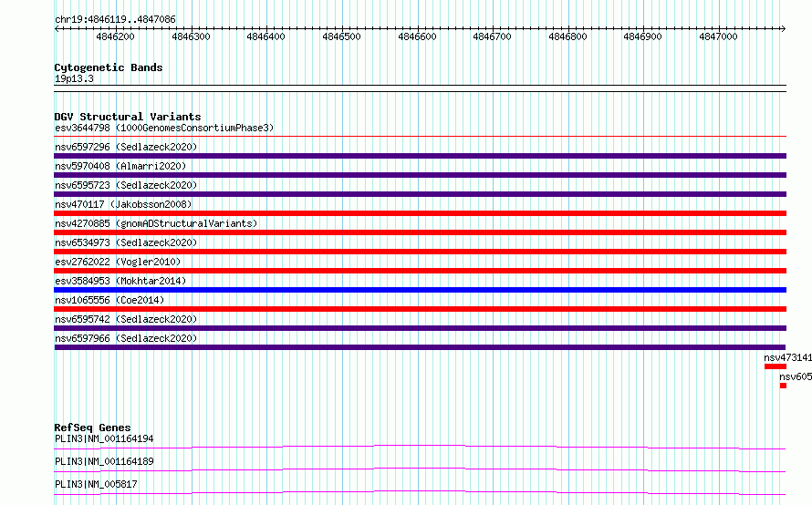This screenshot has height=505, width=812.
Task: Click transcript label PLIN3|NM_001164194
Action: point(104,438)
